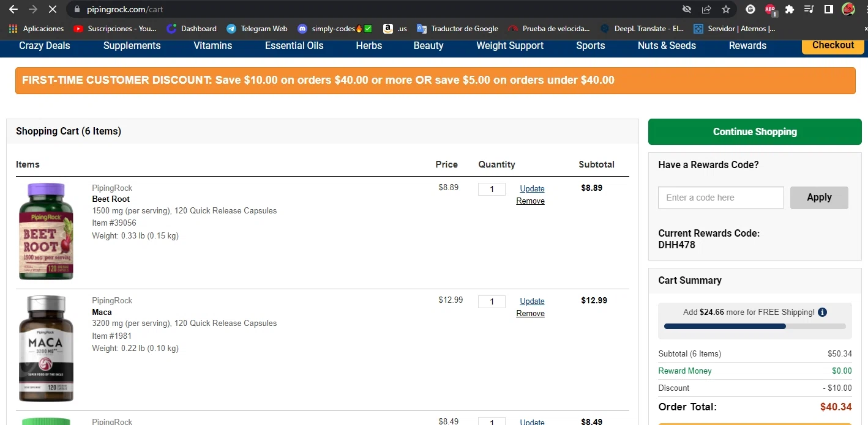Update the Maca quantity
Viewport: 868px width, 425px height.
point(532,301)
